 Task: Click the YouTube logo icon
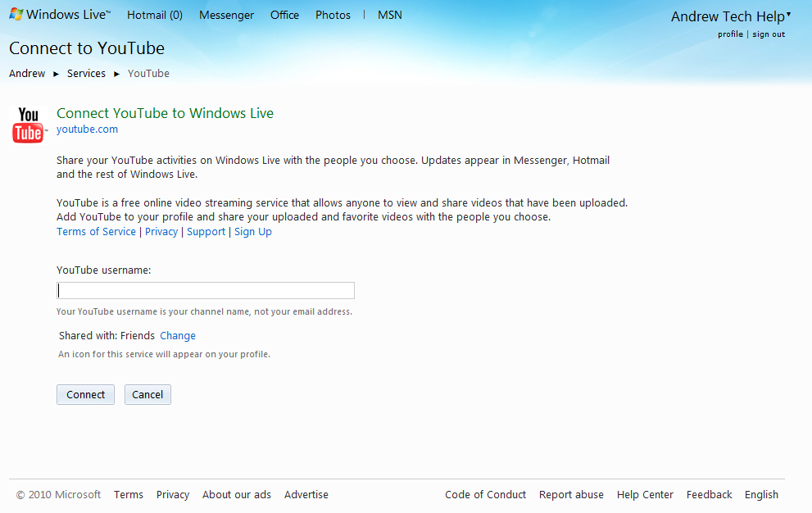(29, 125)
